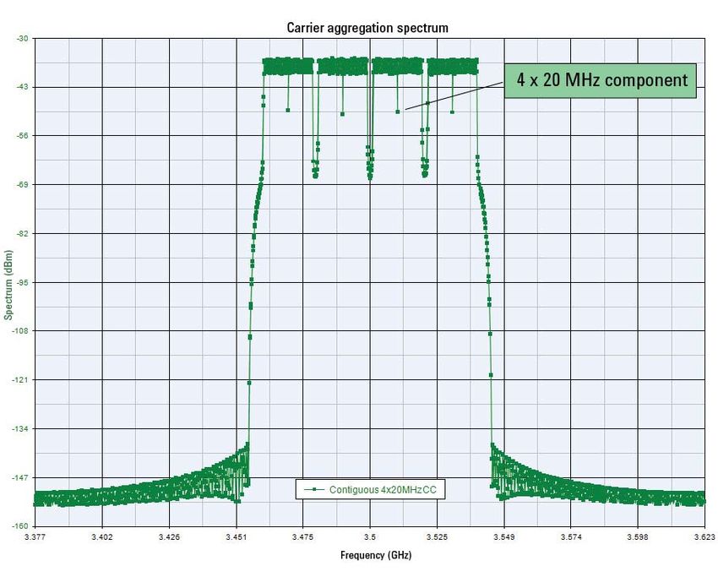This screenshot has height=588, width=718.
Task: Click the chart title 'Carrier aggregation spectrum'
Action: coord(367,28)
